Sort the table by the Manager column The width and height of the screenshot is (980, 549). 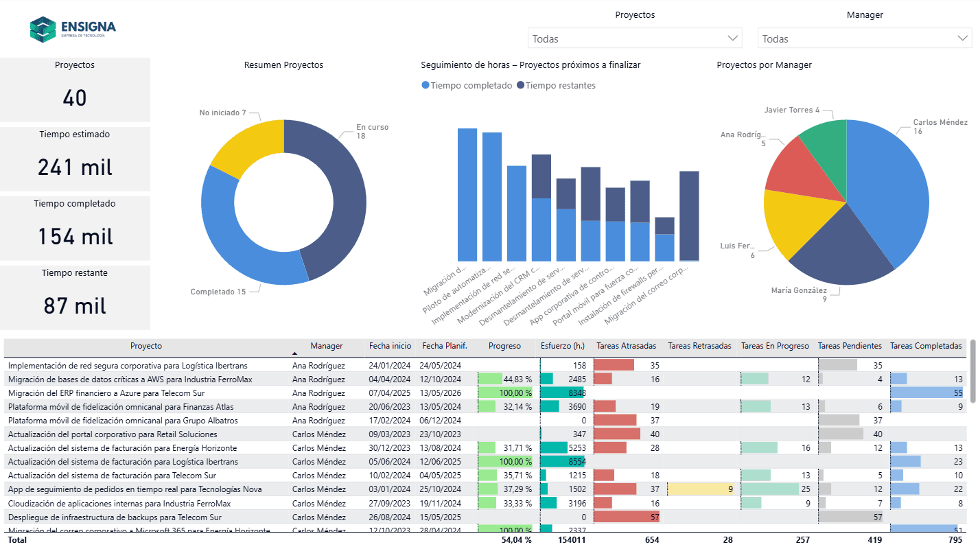[x=326, y=346]
